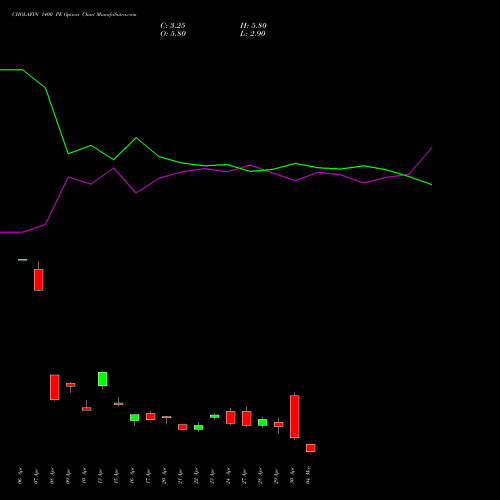Select the thin red 10 Apr candle
Viewport: 500px width, 500px height.
87,409
